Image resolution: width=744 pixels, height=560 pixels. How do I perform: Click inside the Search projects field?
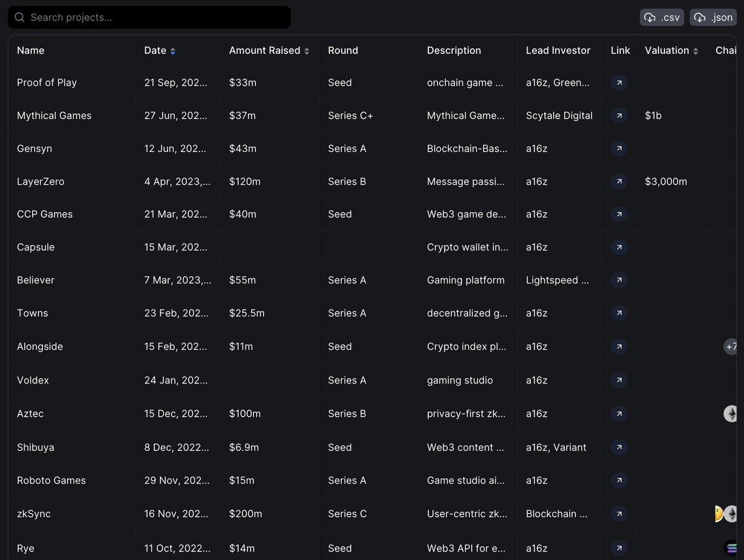pos(149,17)
